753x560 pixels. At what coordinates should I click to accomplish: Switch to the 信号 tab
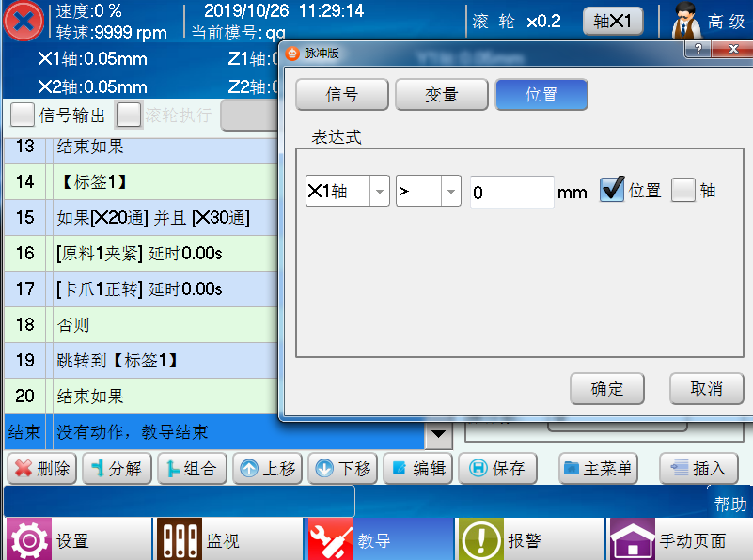[341, 95]
